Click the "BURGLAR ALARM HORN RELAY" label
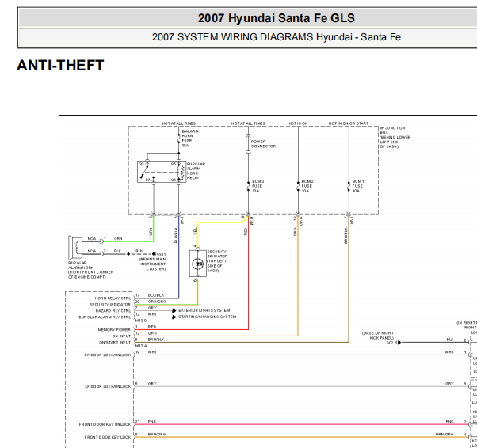 pos(196,171)
